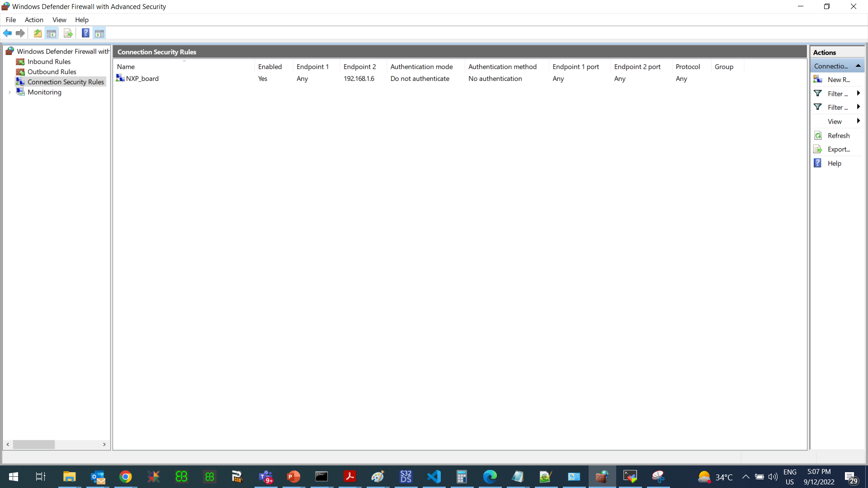Viewport: 868px width, 488px height.
Task: Click the Export List toolbar icon
Action: (68, 33)
